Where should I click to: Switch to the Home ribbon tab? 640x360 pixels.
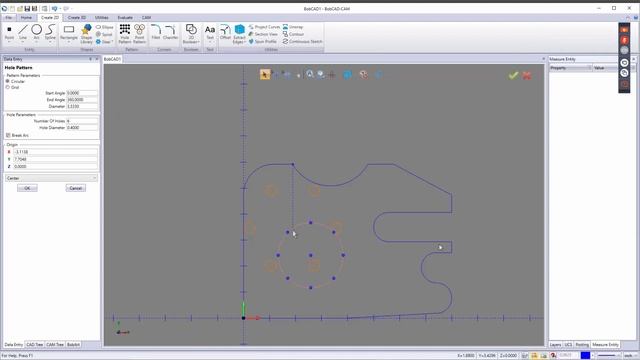[26, 18]
